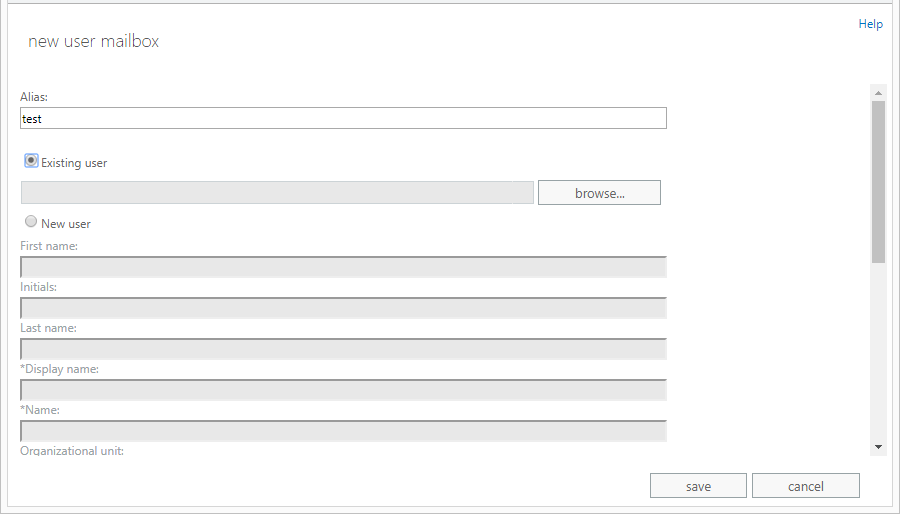Click the scrollbar down arrow
The width and height of the screenshot is (900, 514).
coord(878,446)
